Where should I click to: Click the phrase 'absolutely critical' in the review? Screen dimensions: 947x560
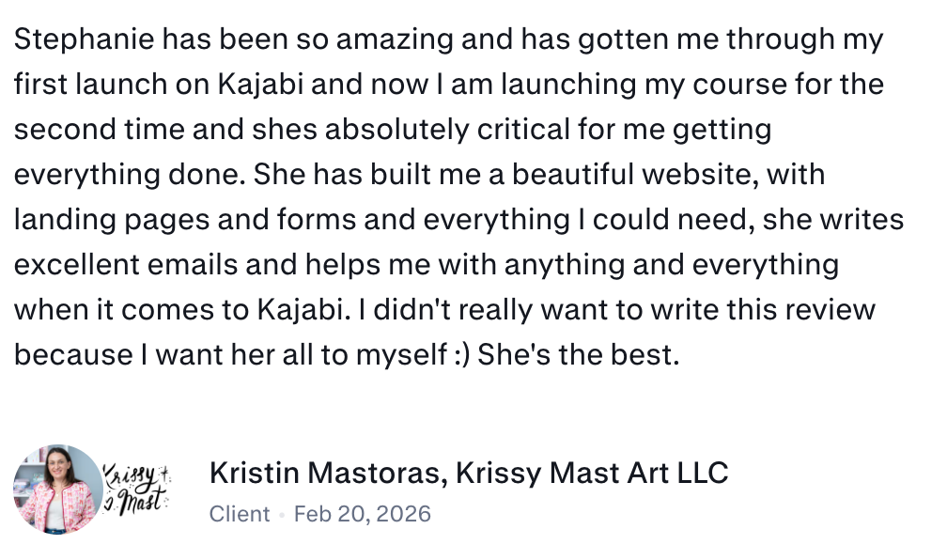click(x=447, y=130)
